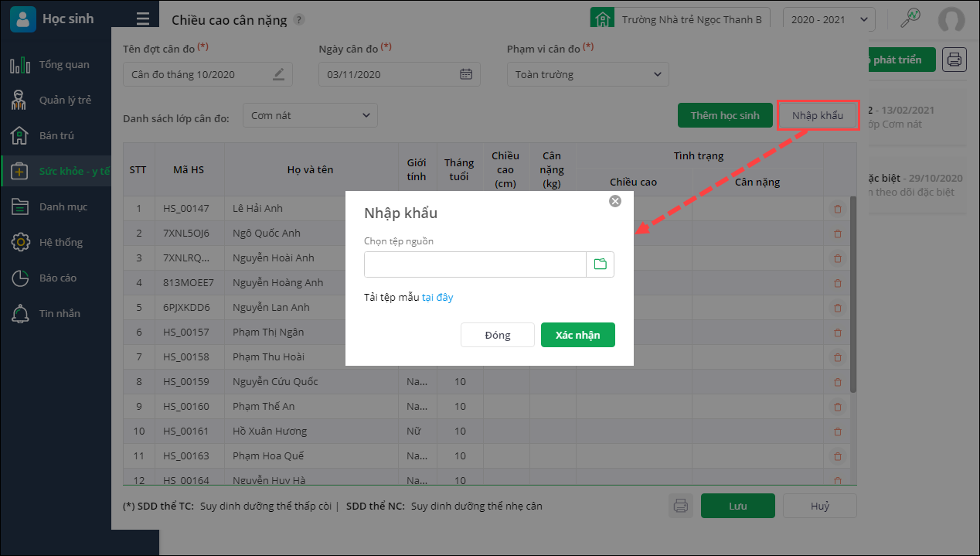Open Tổng quan in the sidebar
The width and height of the screenshot is (980, 556).
64,64
